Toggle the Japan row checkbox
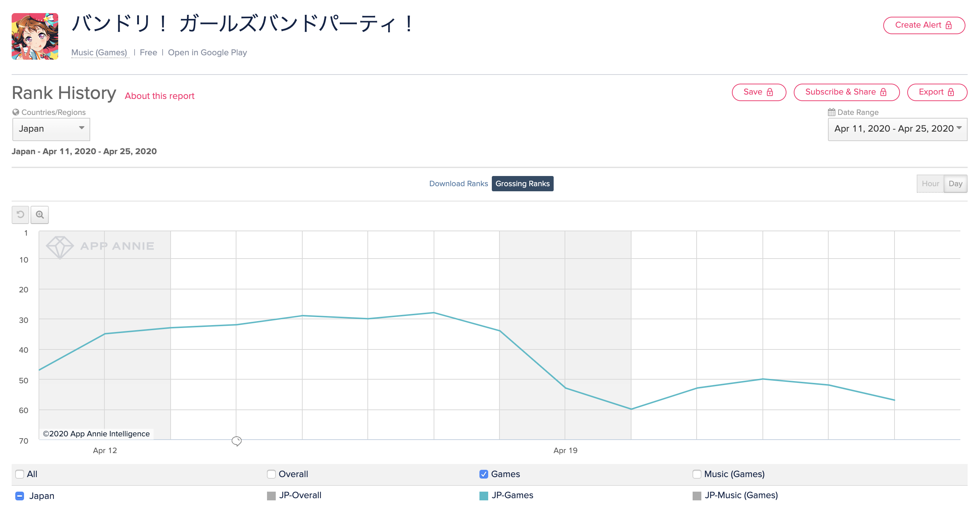The image size is (980, 520). [20, 496]
